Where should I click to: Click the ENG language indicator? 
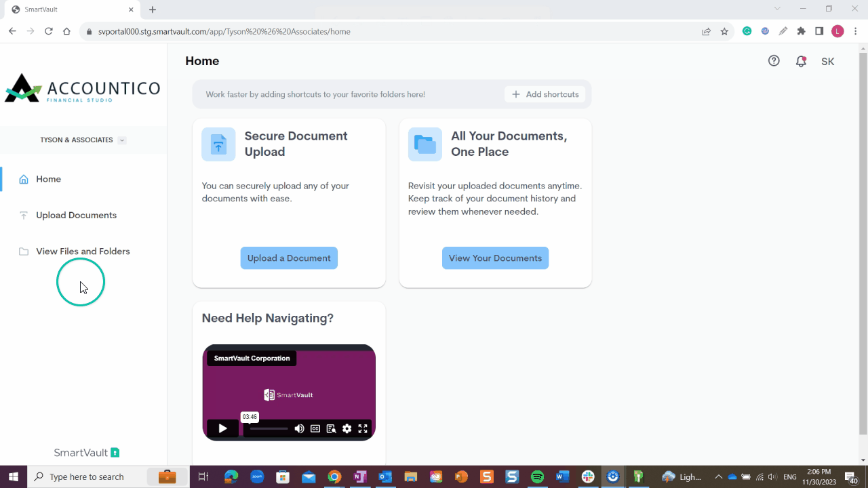coord(790,477)
